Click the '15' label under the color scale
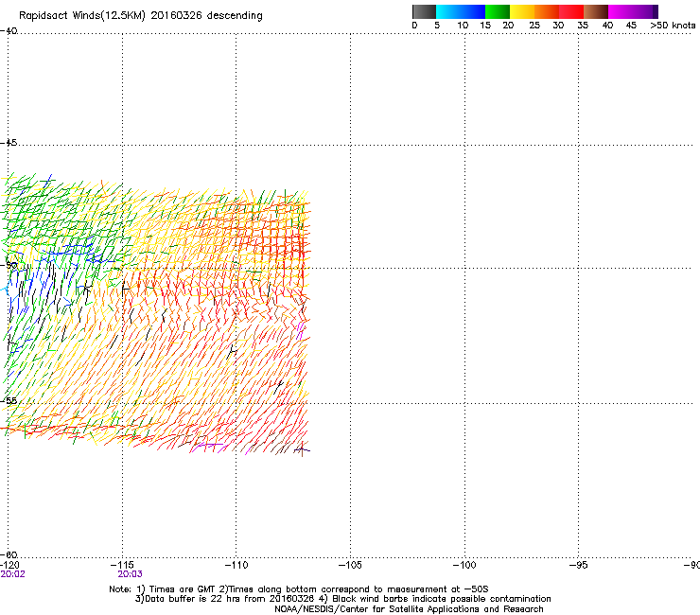Viewport: 700px width, 615px height. [x=485, y=26]
